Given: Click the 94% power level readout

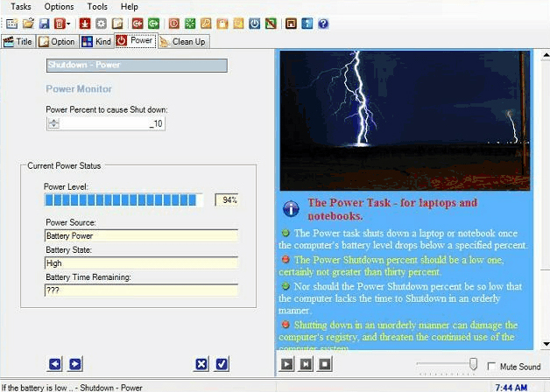Looking at the screenshot, I should coord(227,200).
